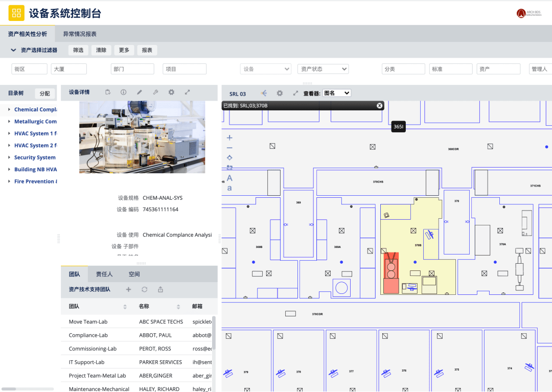Switch to the 异常情况报表 tab
This screenshot has width=552, height=392.
coord(80,34)
